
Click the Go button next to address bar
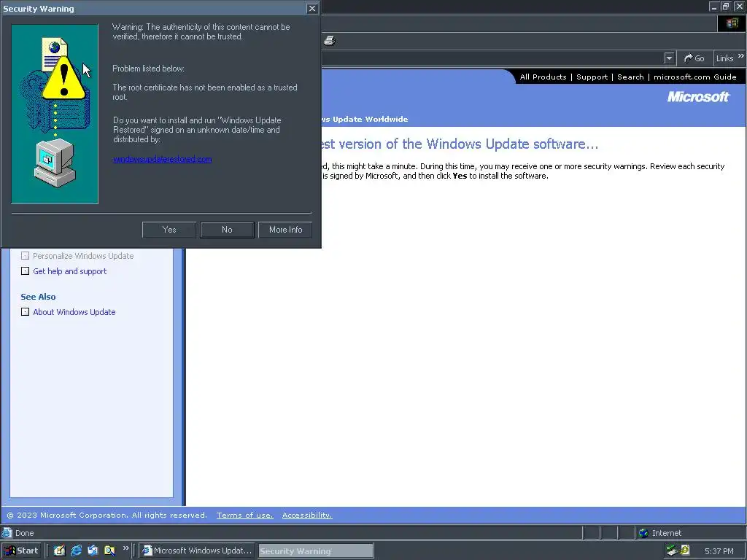point(694,58)
